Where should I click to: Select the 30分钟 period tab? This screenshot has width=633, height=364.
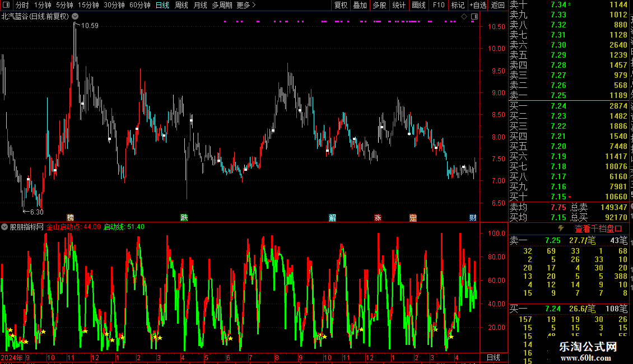tap(114, 5)
